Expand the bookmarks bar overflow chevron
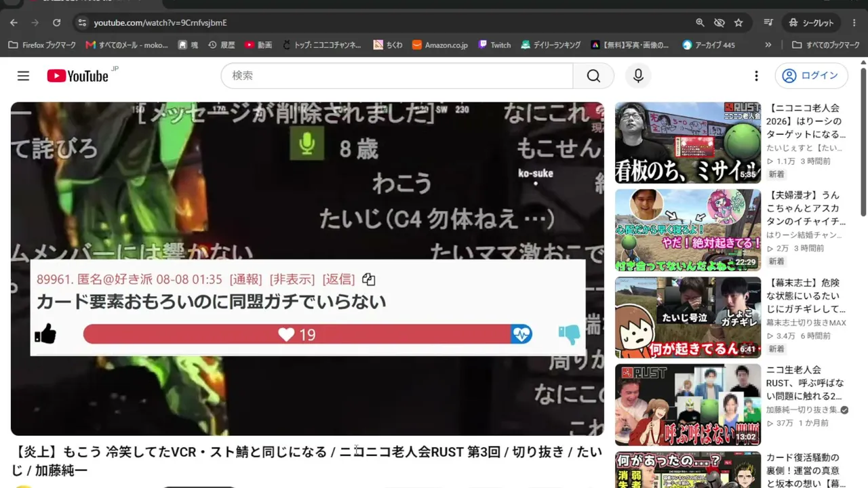Screen dimensions: 868x488 [x=768, y=45]
